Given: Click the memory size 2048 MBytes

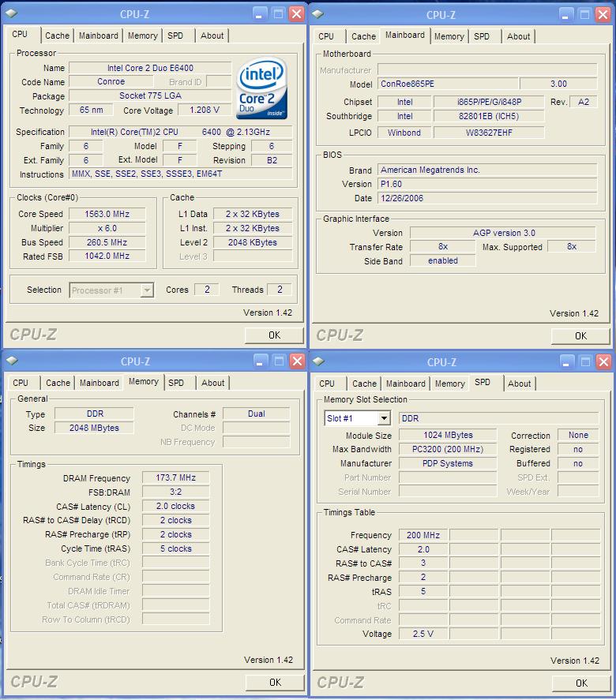Looking at the screenshot, I should [x=94, y=428].
